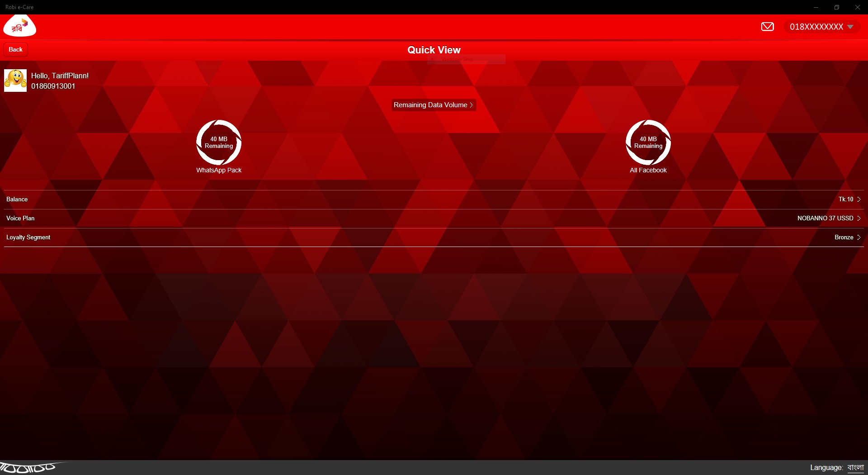Expand the Voice Plan NOBANNO 37 USSD arrow
This screenshot has width=868, height=475.
[x=859, y=218]
